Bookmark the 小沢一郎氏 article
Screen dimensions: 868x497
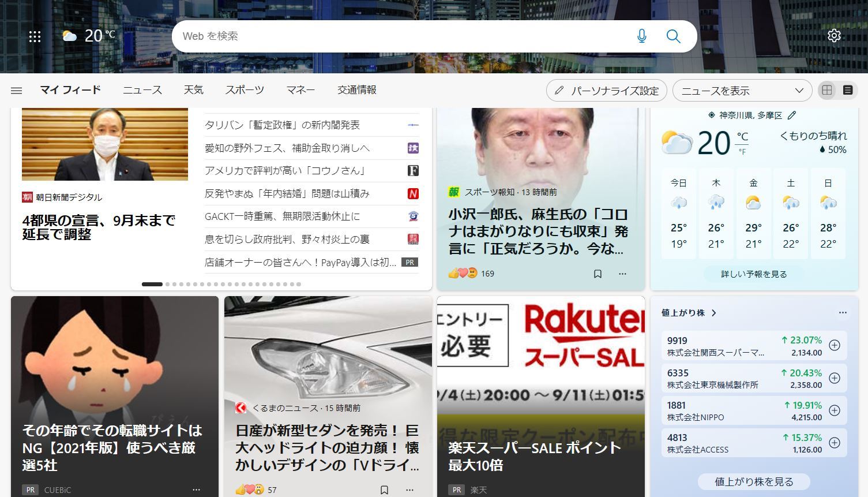coord(598,274)
